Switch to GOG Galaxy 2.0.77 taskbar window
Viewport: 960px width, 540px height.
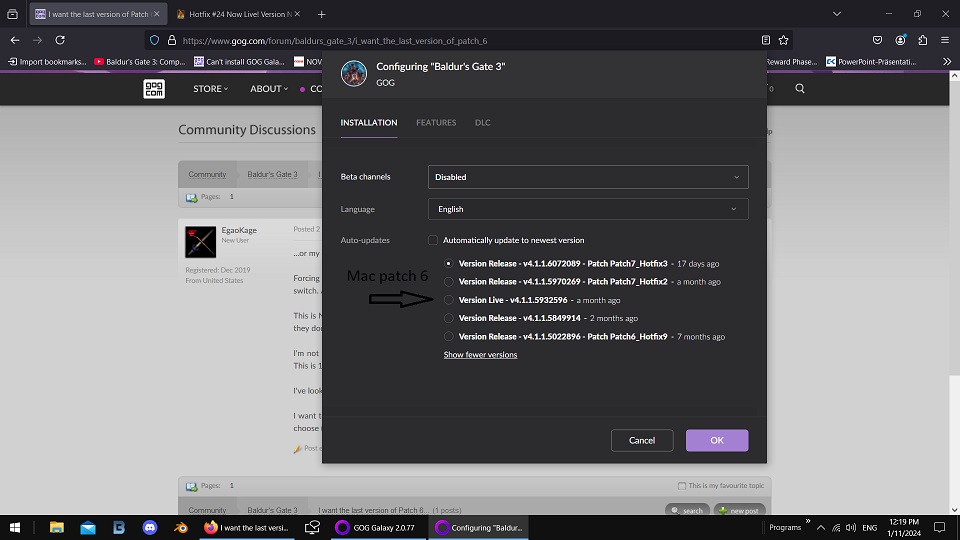pos(376,527)
